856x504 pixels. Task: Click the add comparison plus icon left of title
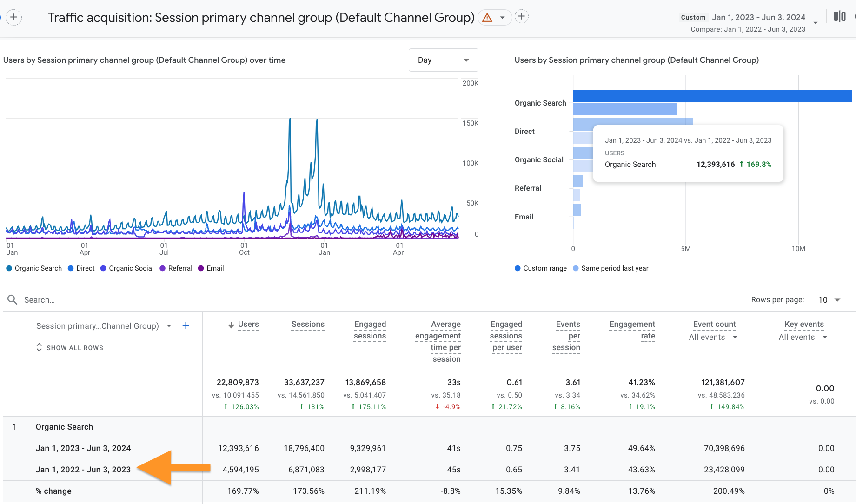[x=14, y=18]
